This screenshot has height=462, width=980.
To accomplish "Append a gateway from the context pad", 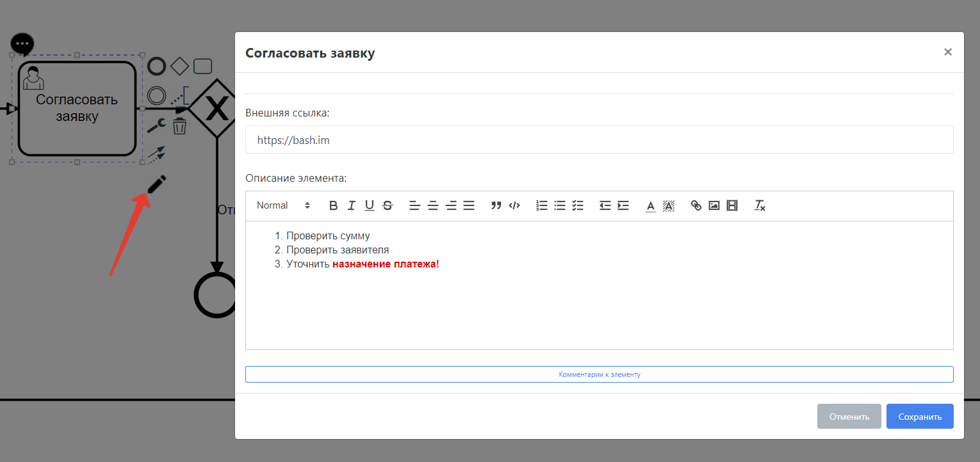I will 180,66.
